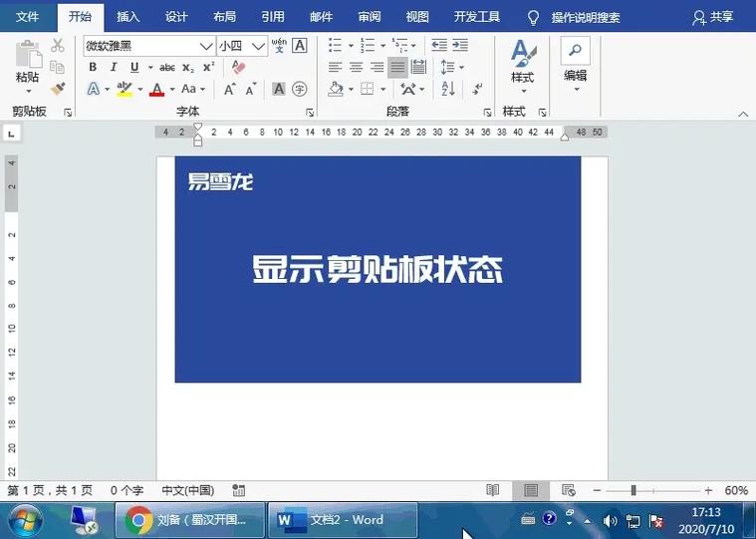Viewport: 756px width, 539px height.
Task: Click the Copy icon in clipboard group
Action: 58,67
